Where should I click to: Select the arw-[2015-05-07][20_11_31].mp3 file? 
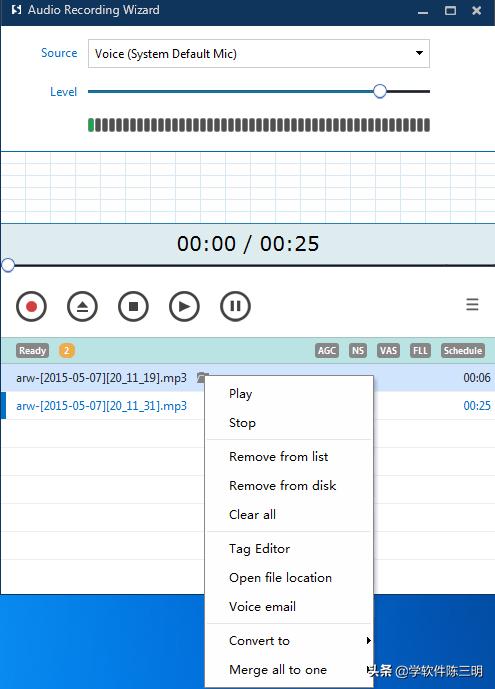101,406
